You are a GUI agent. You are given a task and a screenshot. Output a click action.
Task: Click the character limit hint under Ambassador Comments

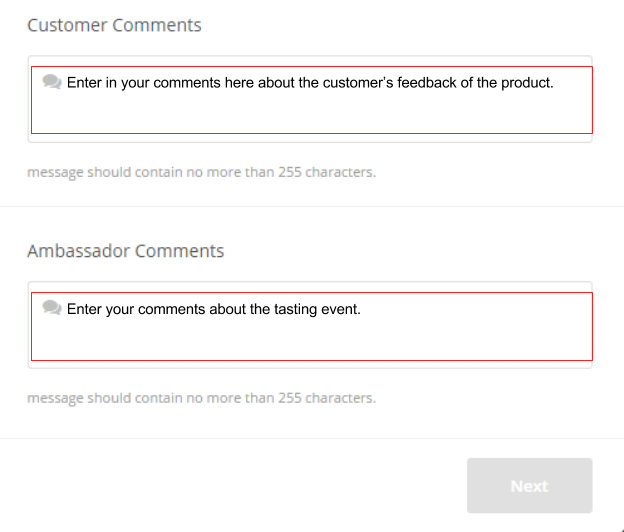[x=201, y=398]
